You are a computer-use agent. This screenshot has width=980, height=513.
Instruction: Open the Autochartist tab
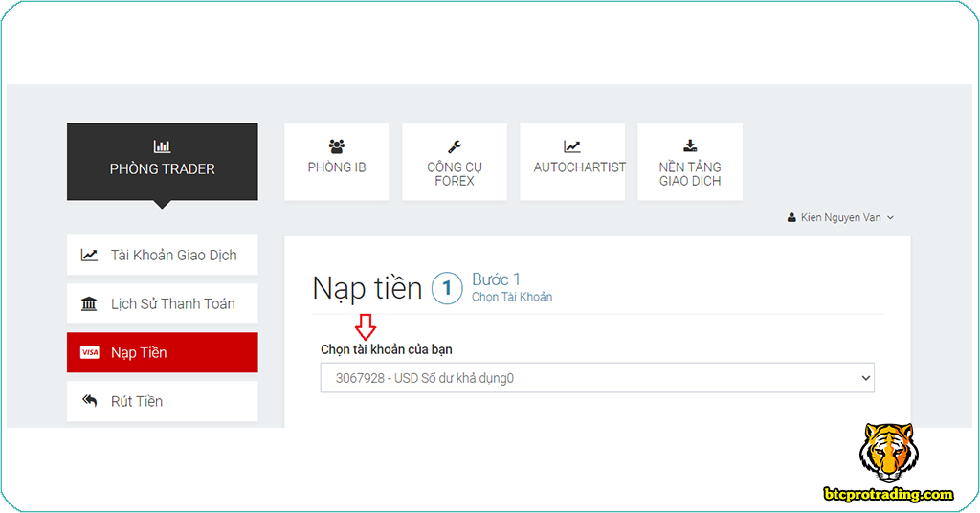(x=579, y=167)
